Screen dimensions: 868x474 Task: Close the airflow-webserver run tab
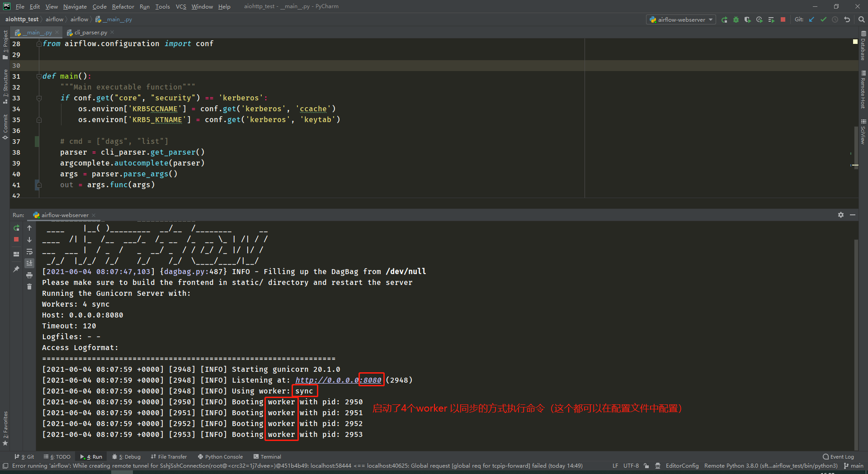[x=94, y=215]
